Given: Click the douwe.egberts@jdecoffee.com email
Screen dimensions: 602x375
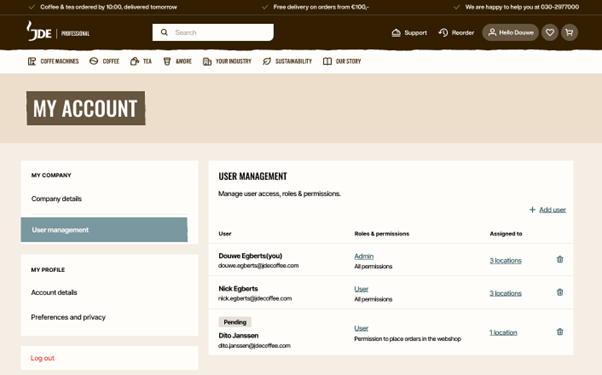Looking at the screenshot, I should click(258, 266).
